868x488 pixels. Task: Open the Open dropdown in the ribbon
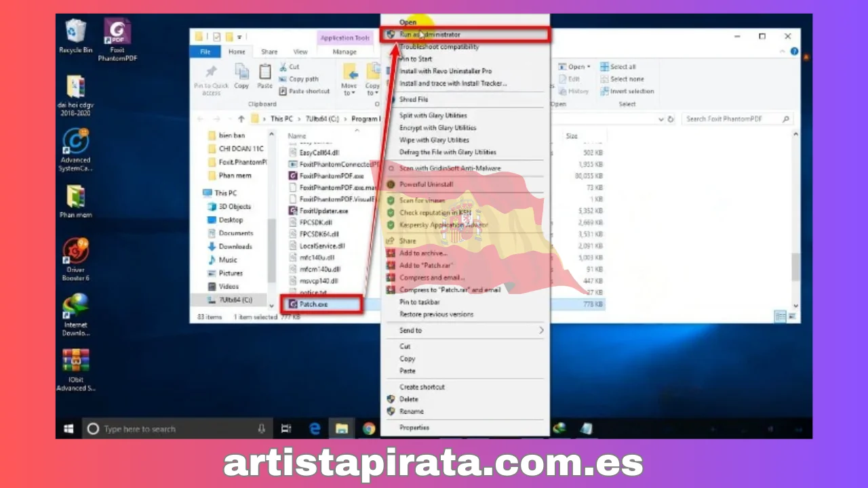[574, 66]
